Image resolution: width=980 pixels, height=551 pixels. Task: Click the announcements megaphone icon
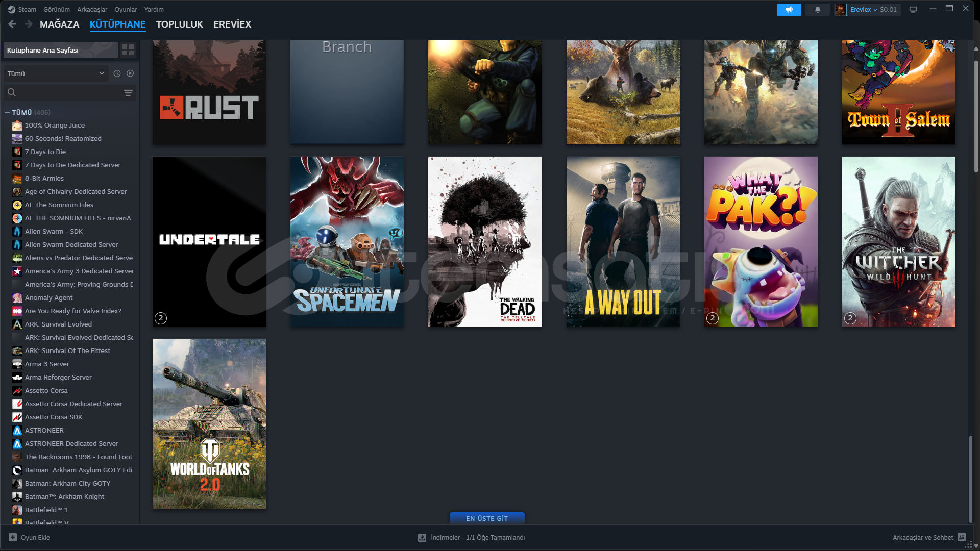(789, 10)
